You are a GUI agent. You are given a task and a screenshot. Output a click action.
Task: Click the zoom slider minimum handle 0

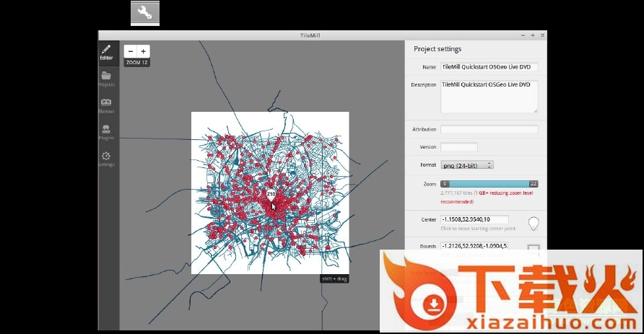click(x=445, y=184)
